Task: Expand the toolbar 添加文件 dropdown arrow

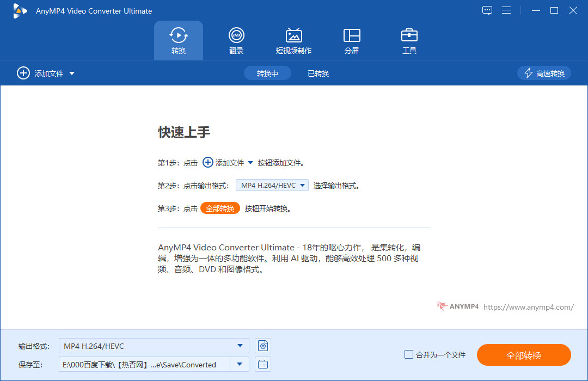Action: [x=72, y=73]
